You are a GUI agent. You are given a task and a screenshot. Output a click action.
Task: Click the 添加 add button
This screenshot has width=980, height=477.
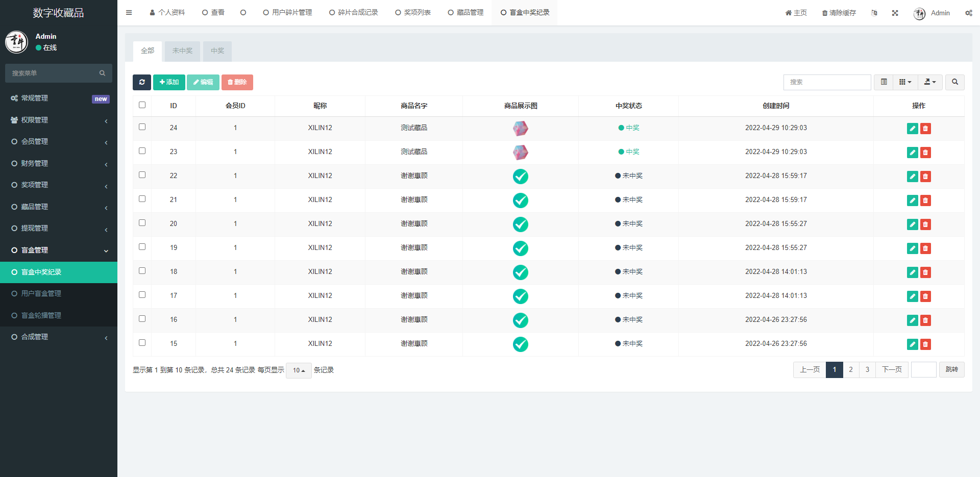(x=168, y=82)
